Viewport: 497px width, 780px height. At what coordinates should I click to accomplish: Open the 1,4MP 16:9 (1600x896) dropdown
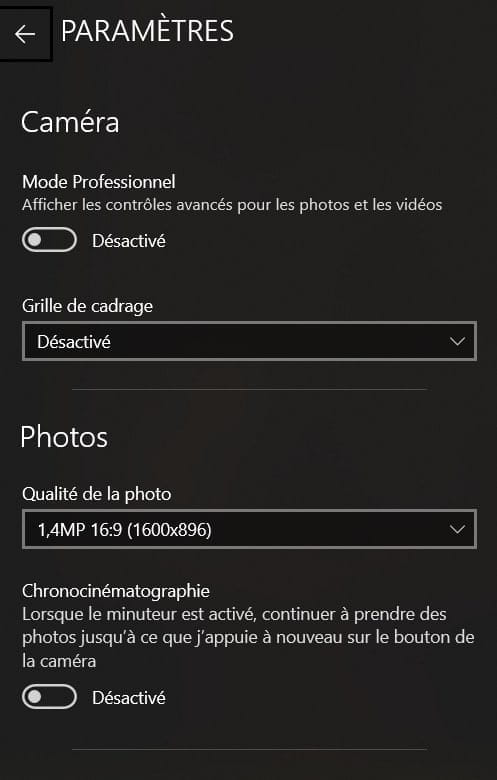click(x=249, y=529)
